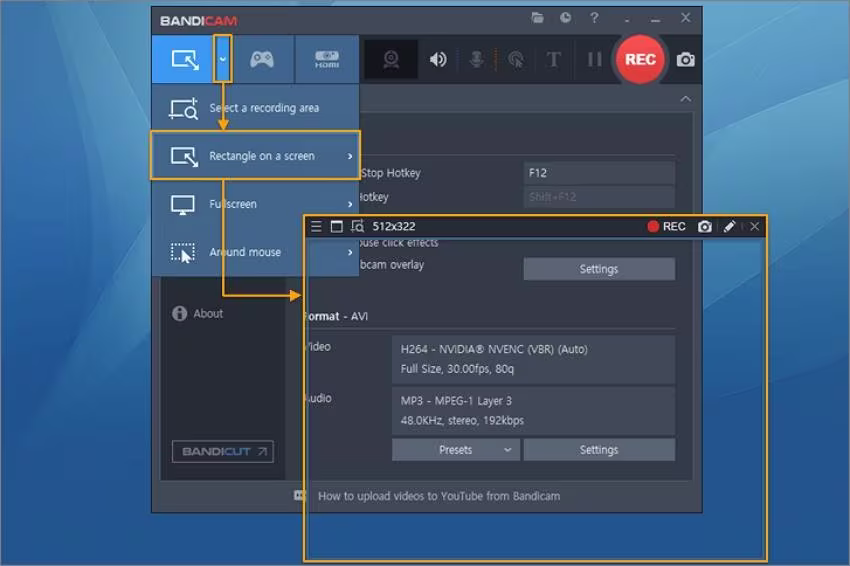Toggle text overlay T icon
This screenshot has height=566, width=850.
(x=553, y=59)
